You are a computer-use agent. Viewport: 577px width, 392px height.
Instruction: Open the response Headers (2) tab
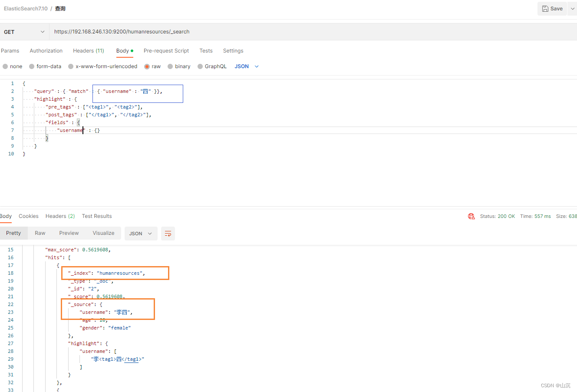(60, 216)
